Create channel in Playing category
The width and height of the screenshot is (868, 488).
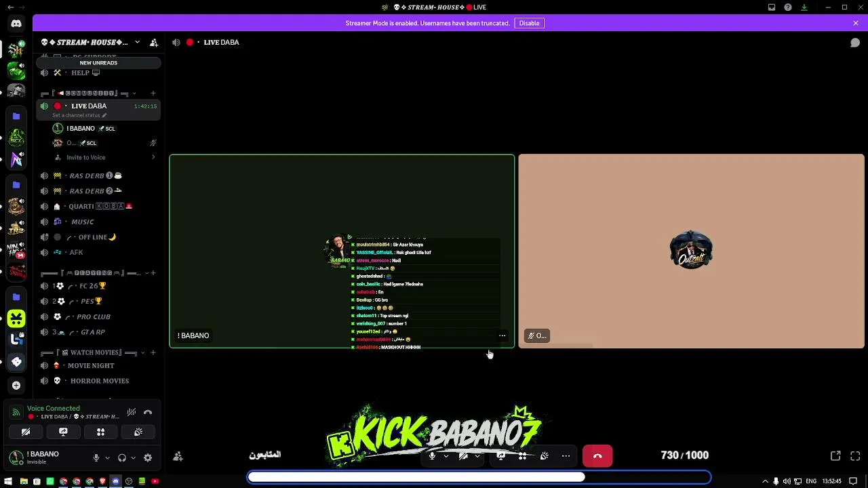click(x=153, y=272)
